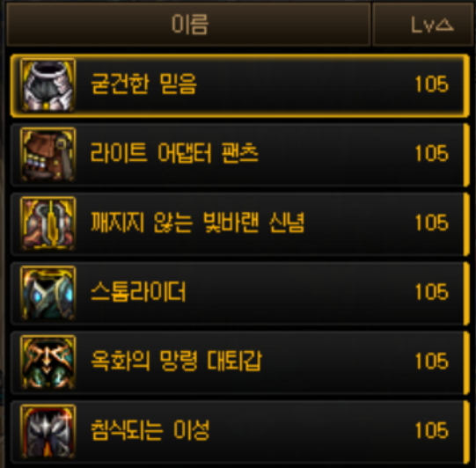Image resolution: width=476 pixels, height=468 pixels.
Task: Select the 굳건한 믿음 row text
Action: click(144, 84)
